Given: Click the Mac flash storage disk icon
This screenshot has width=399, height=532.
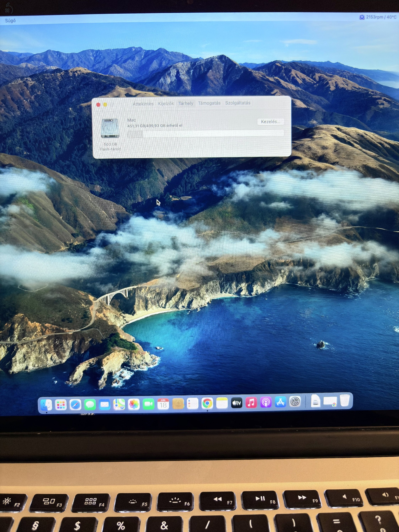Looking at the screenshot, I should click(x=110, y=128).
